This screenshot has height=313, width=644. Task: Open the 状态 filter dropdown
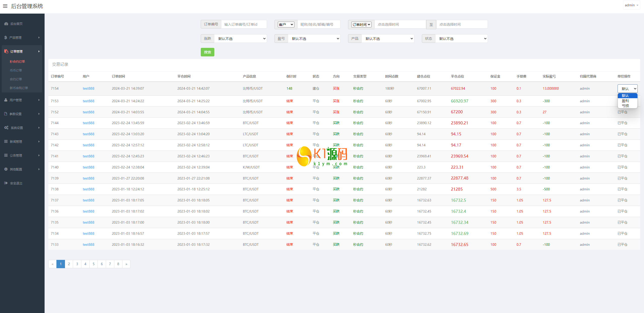(461, 39)
